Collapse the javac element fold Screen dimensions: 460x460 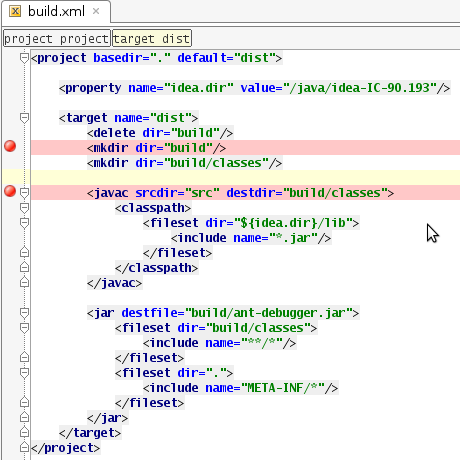pos(24,193)
